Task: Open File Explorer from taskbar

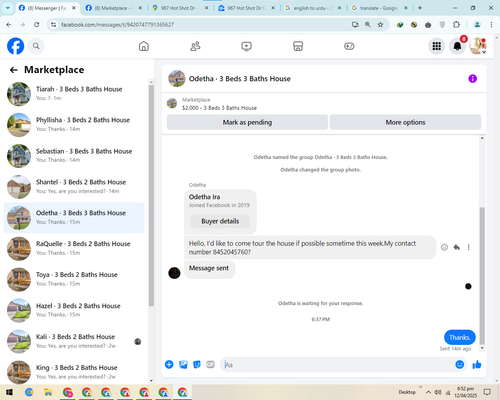Action: coord(48,392)
